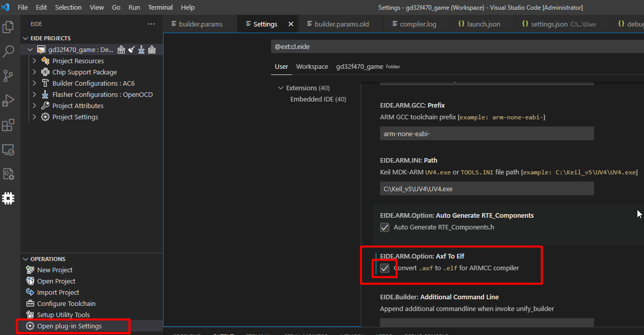The width and height of the screenshot is (644, 335).
Task: Expand Flasher Configurations : OpenOCD node
Action: point(34,94)
